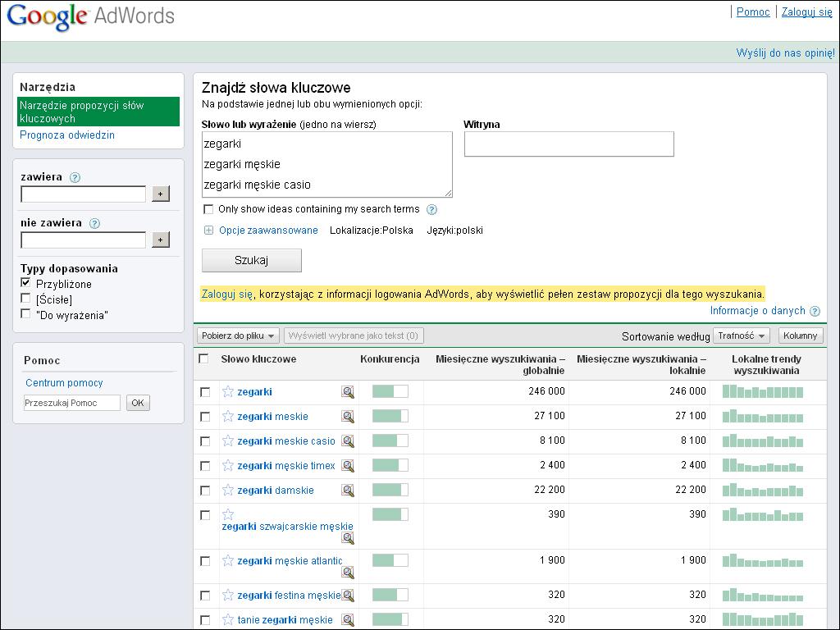Click local trends chart for 'zegarki' row
Image resolution: width=840 pixels, height=630 pixels.
coord(763,391)
